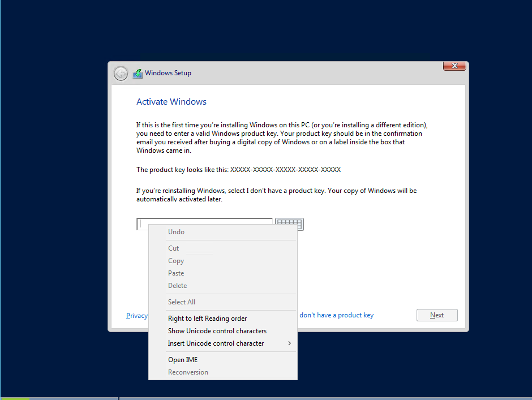Click the Next button
This screenshot has height=400, width=532.
[x=437, y=315]
